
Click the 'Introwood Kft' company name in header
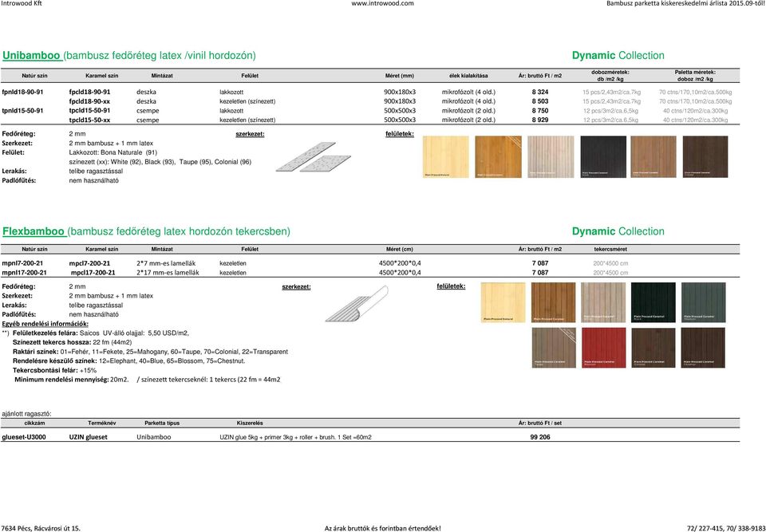coord(22,3)
